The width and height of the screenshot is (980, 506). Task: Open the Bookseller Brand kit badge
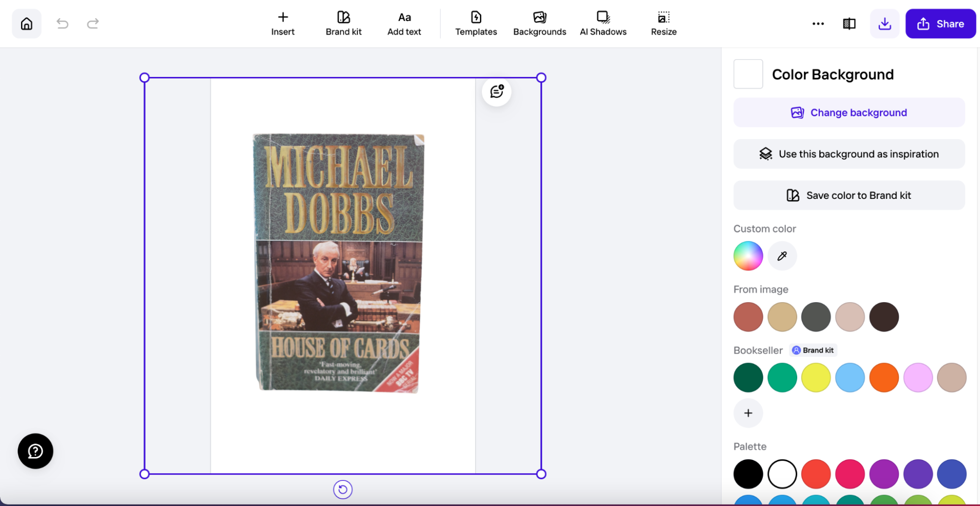point(813,350)
